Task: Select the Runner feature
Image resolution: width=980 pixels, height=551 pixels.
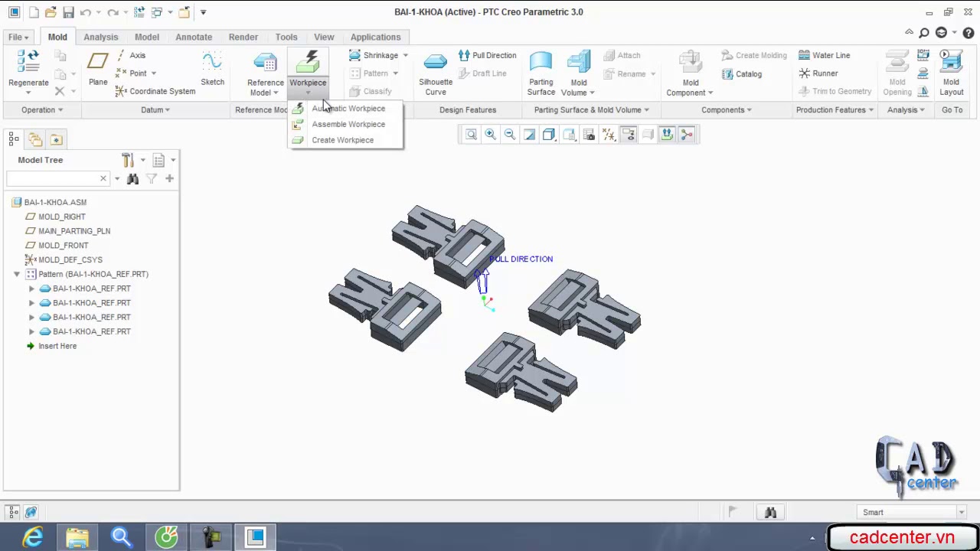Action: coord(818,73)
